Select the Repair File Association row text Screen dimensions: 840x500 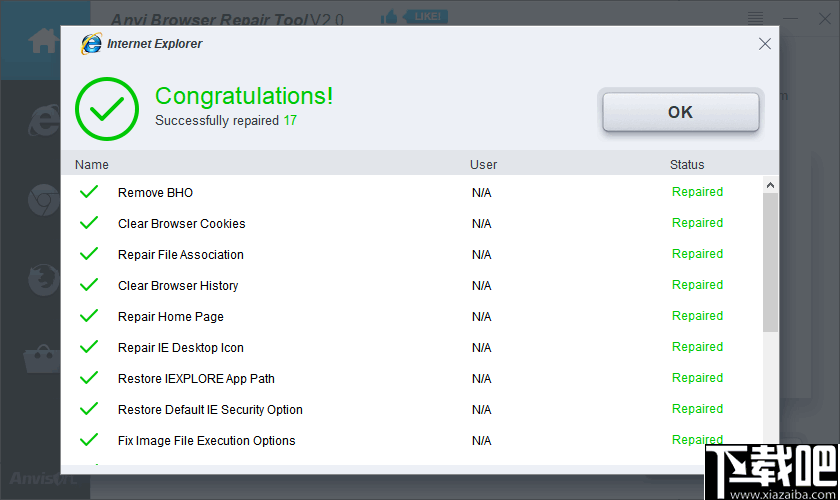point(181,255)
